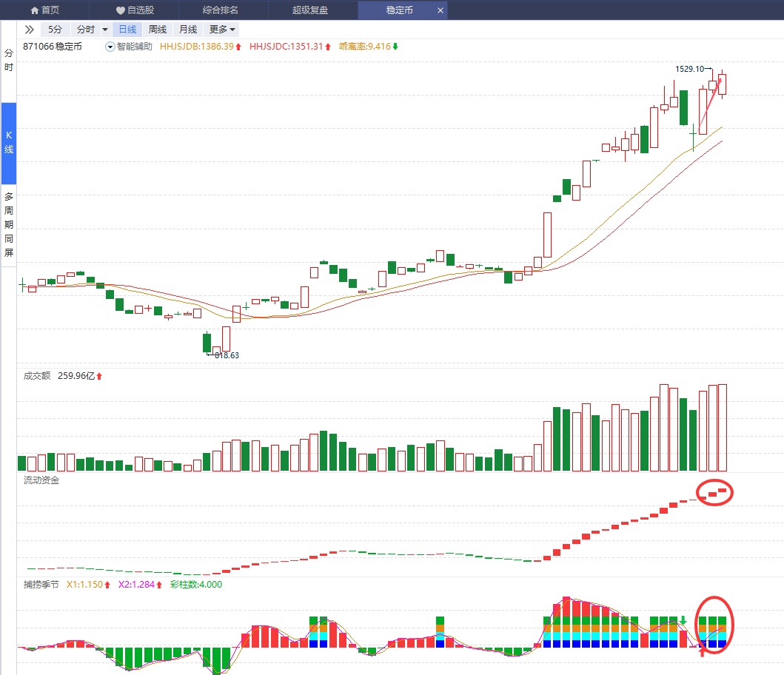Switch chart to 分时 view
Viewport: 784px width, 675px height.
[85, 30]
